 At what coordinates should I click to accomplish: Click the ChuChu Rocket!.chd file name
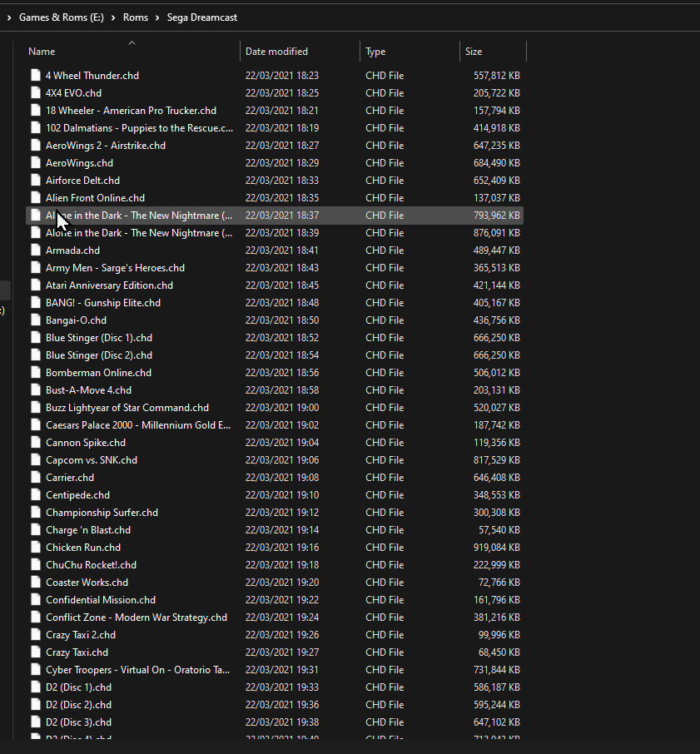coord(91,565)
